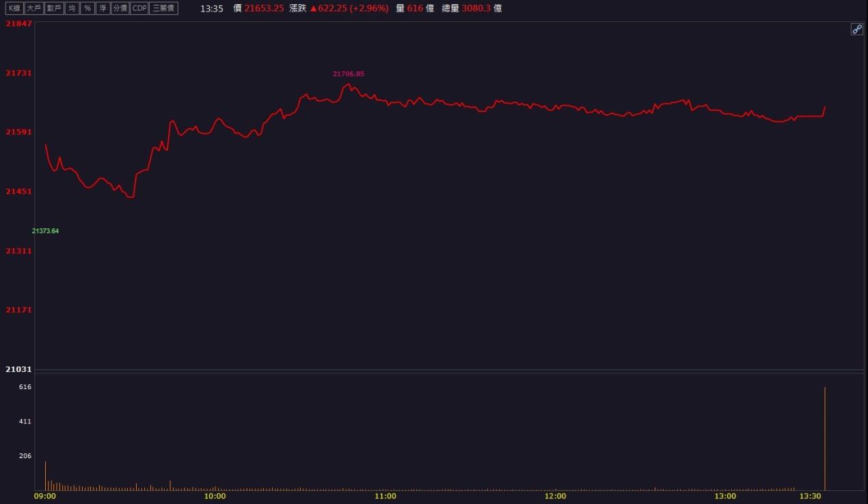Toggle the 三關價 button
The image size is (868, 504).
(x=164, y=8)
